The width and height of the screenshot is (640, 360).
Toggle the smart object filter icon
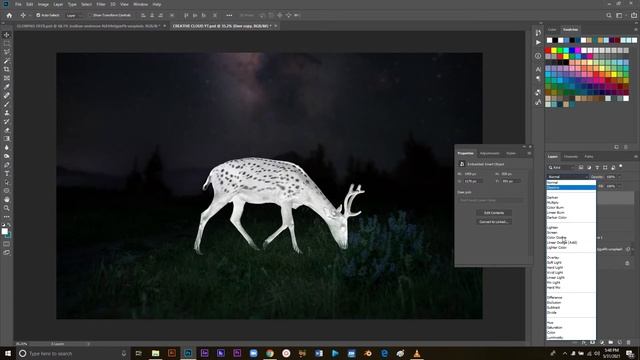(613, 167)
